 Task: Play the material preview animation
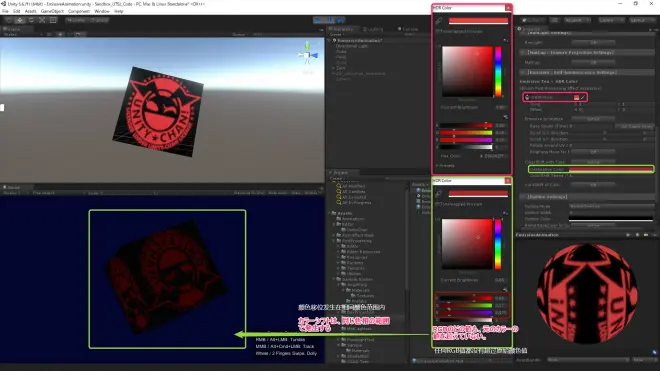(628, 235)
